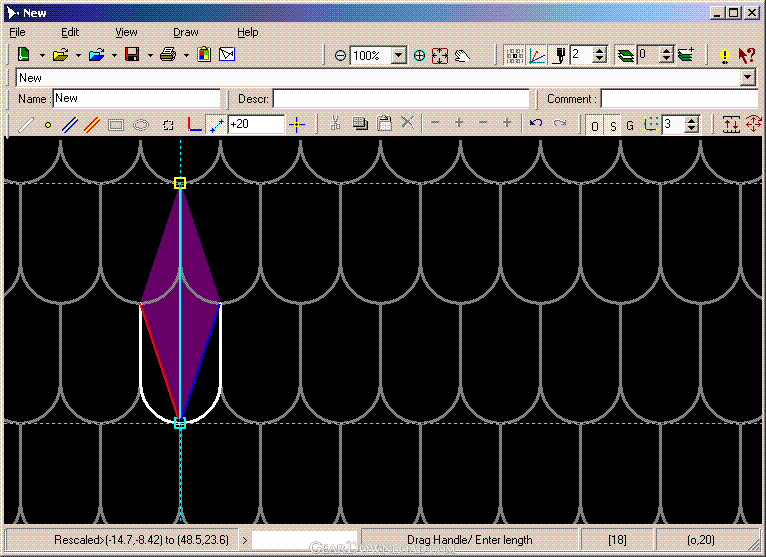Screen dimensions: 766x557
Task: Click the Paste clipboard icon
Action: [x=384, y=123]
